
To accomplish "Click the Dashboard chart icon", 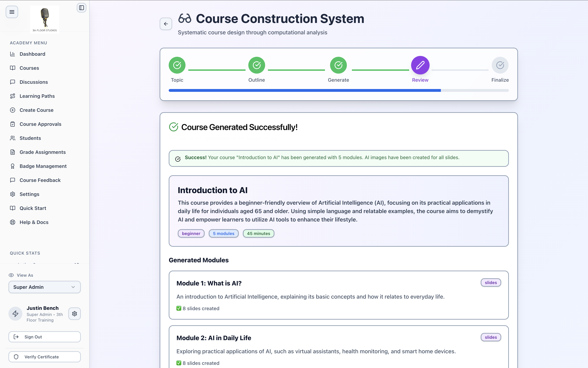I will pos(13,54).
